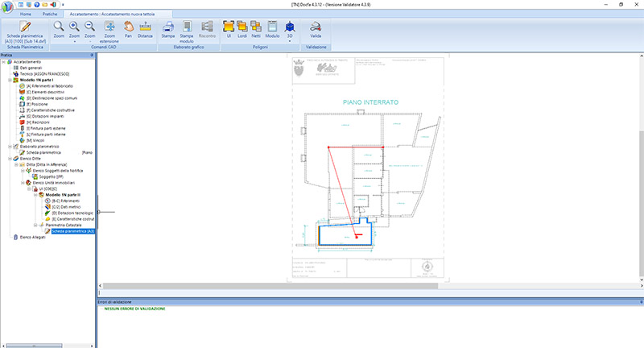Click the Riscontro icon
This screenshot has width=644, height=348.
coord(207,29)
